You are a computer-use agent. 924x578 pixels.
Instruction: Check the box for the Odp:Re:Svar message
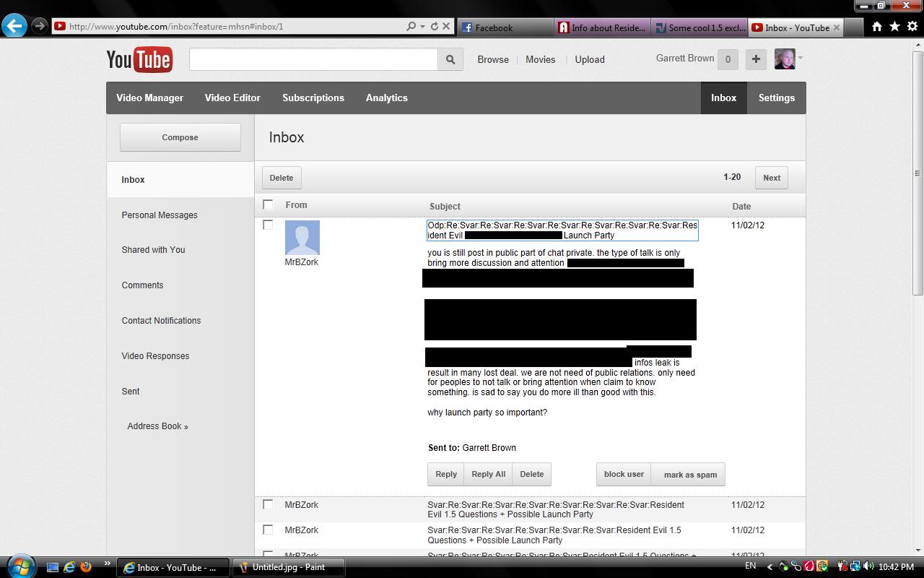[x=268, y=225]
